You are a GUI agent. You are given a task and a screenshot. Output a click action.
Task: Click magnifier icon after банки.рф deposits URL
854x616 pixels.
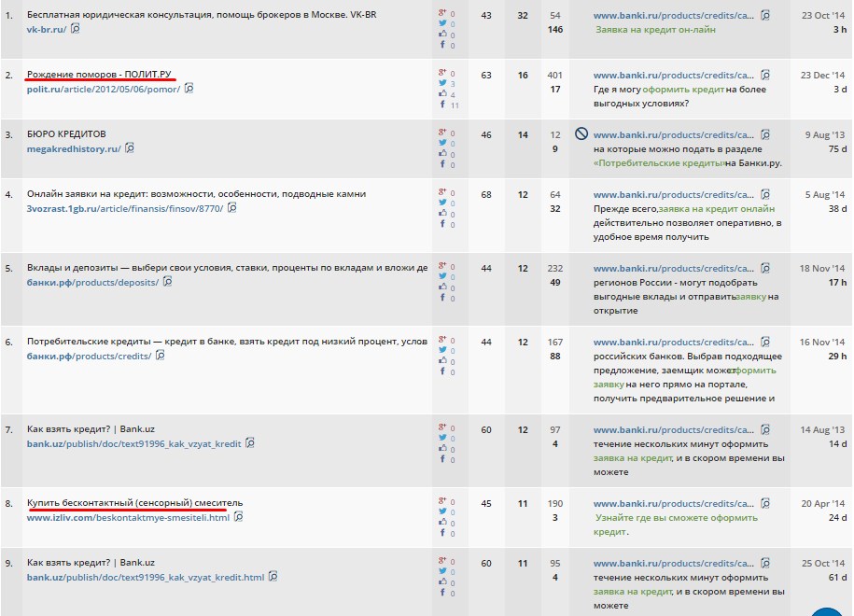coord(167,282)
